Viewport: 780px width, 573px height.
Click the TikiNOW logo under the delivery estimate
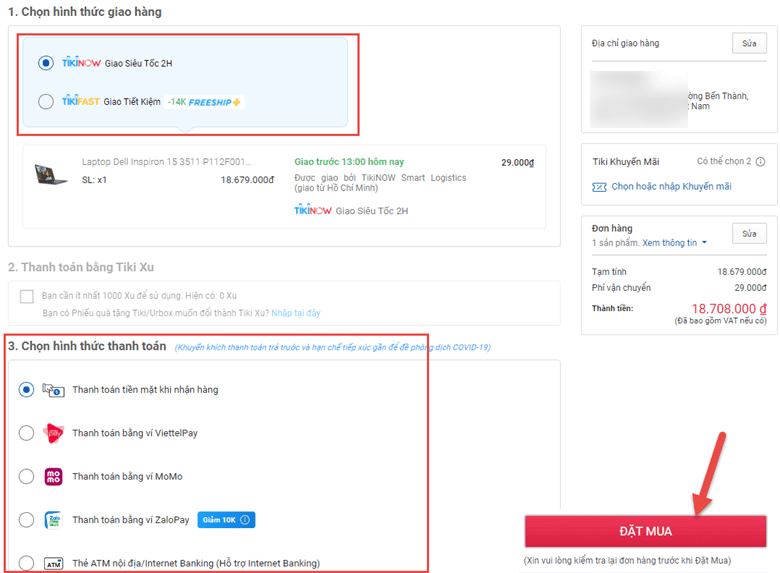(312, 210)
